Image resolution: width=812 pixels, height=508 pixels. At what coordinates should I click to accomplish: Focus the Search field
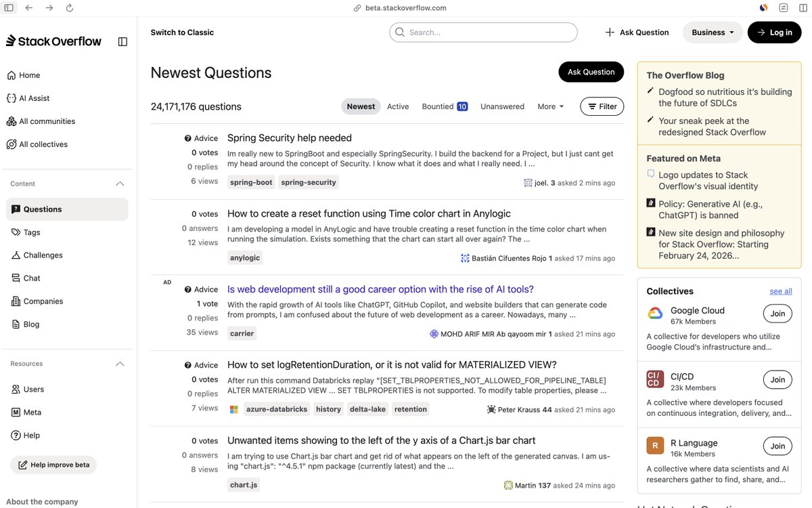click(x=483, y=33)
